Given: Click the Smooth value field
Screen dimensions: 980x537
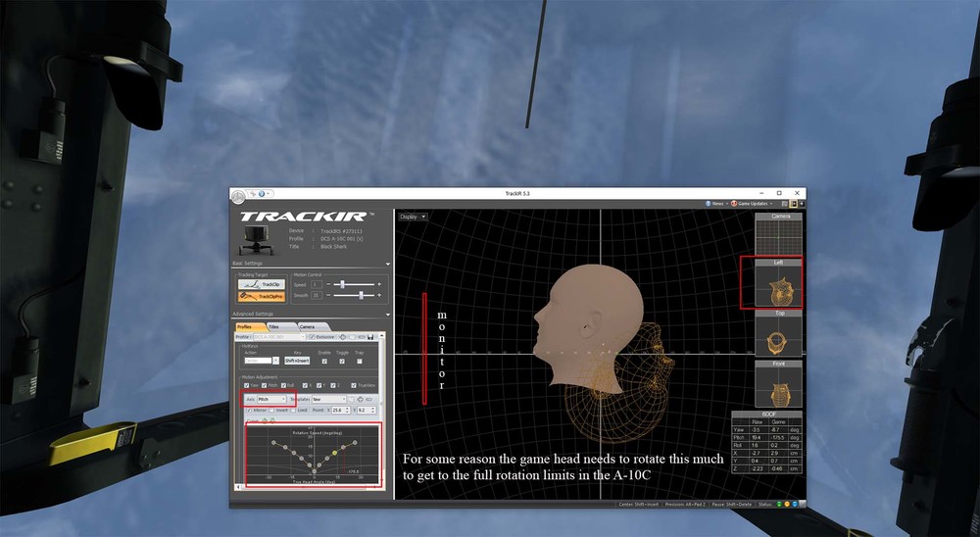Looking at the screenshot, I should [317, 295].
